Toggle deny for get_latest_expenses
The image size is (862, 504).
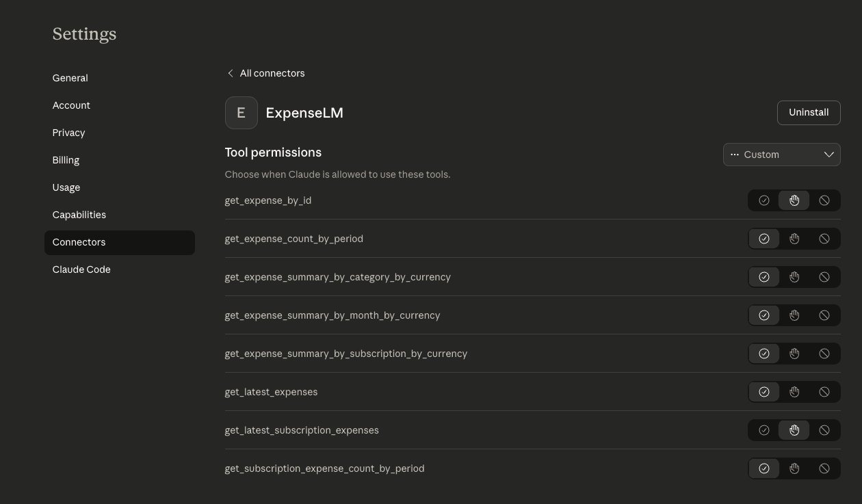(x=824, y=392)
